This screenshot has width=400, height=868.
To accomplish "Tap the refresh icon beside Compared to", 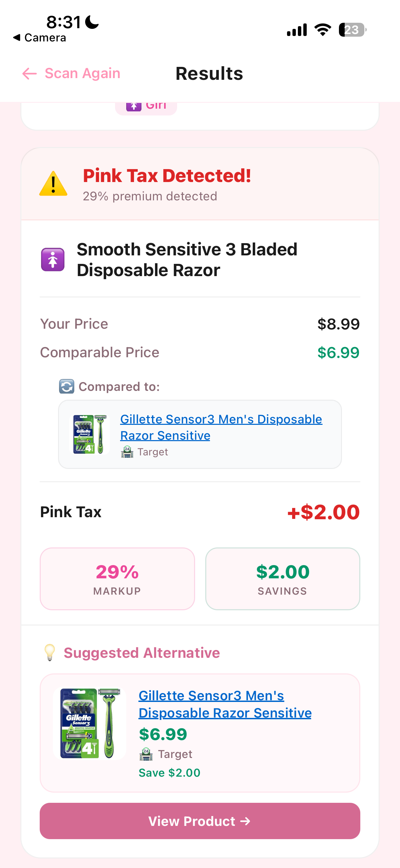I will point(66,386).
